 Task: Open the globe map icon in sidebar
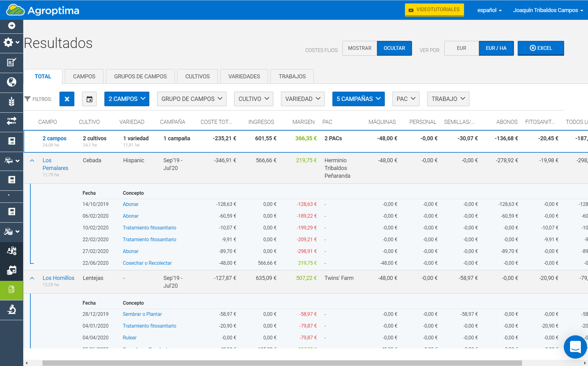coord(11,82)
